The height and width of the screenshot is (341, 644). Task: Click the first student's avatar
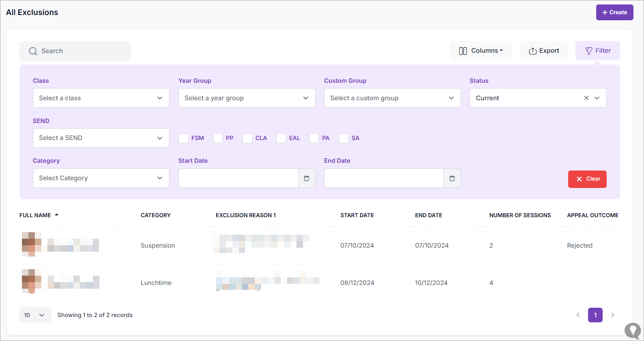tap(32, 244)
